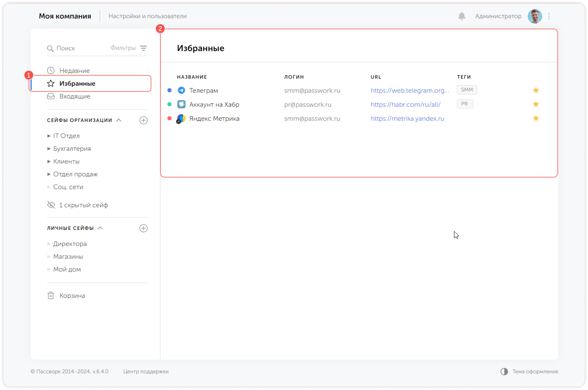Screen dimensions: 588x390
Task: Go to Настройки и пользователи
Action: pos(147,16)
